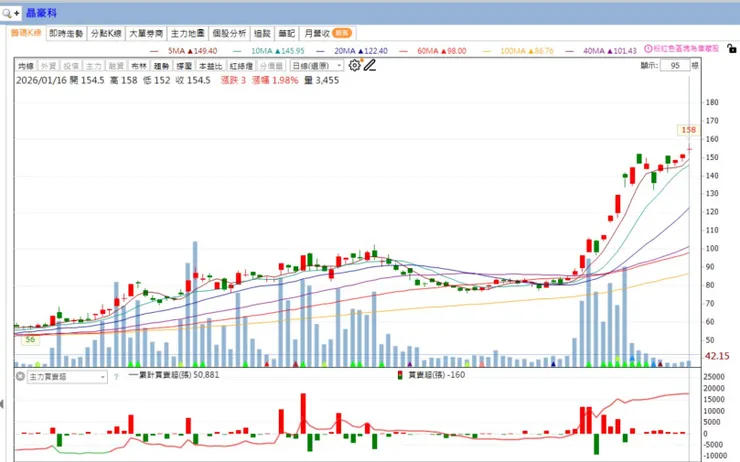Click the 5MA 149.40 legend label
Viewport: 740px width, 462px height.
193,51
